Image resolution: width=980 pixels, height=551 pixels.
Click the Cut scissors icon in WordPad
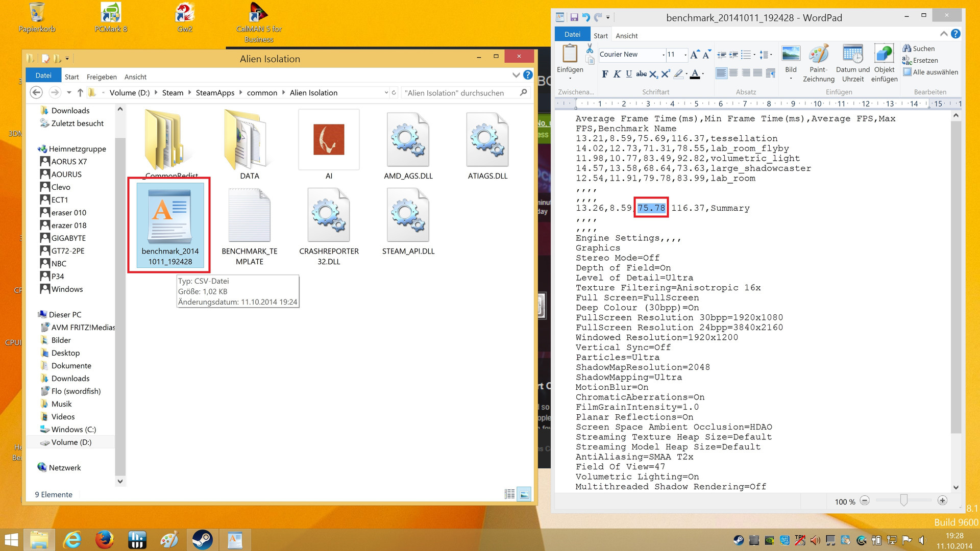click(590, 48)
